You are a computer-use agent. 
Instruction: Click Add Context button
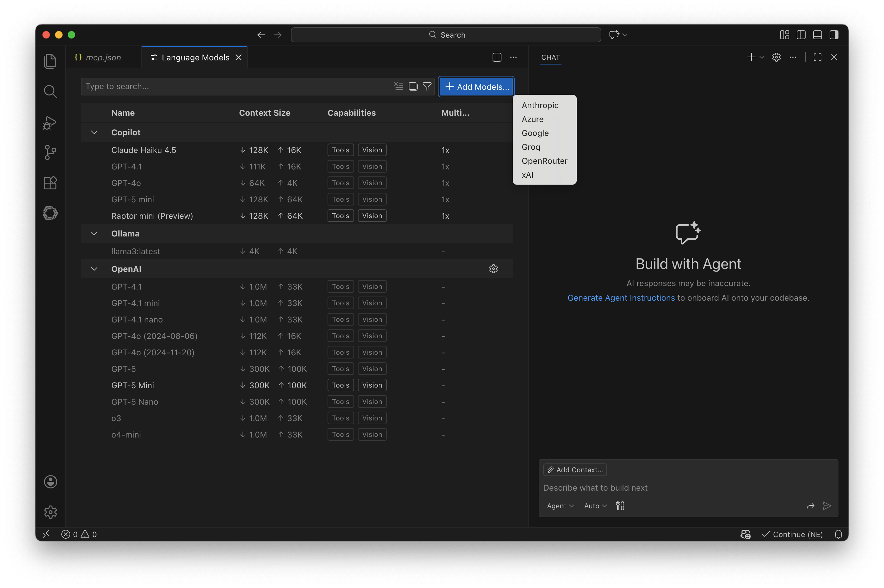point(575,470)
